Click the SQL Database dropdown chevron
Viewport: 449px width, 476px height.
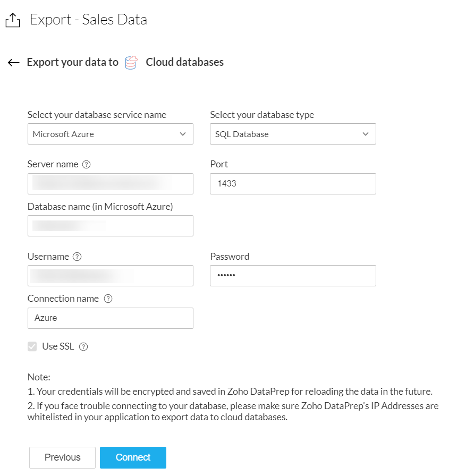(366, 134)
